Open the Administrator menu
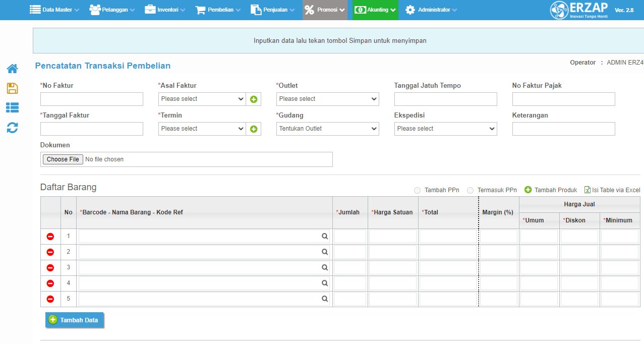644x344 pixels. tap(431, 10)
